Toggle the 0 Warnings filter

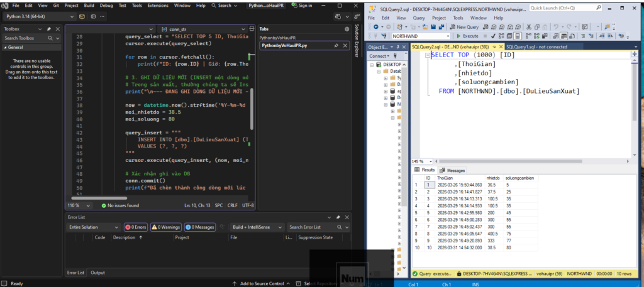pos(166,227)
